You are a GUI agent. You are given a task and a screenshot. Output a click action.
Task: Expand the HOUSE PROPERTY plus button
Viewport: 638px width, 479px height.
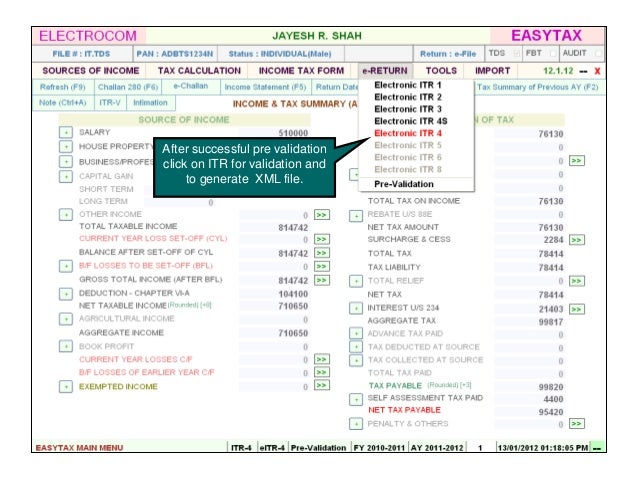tap(66, 147)
